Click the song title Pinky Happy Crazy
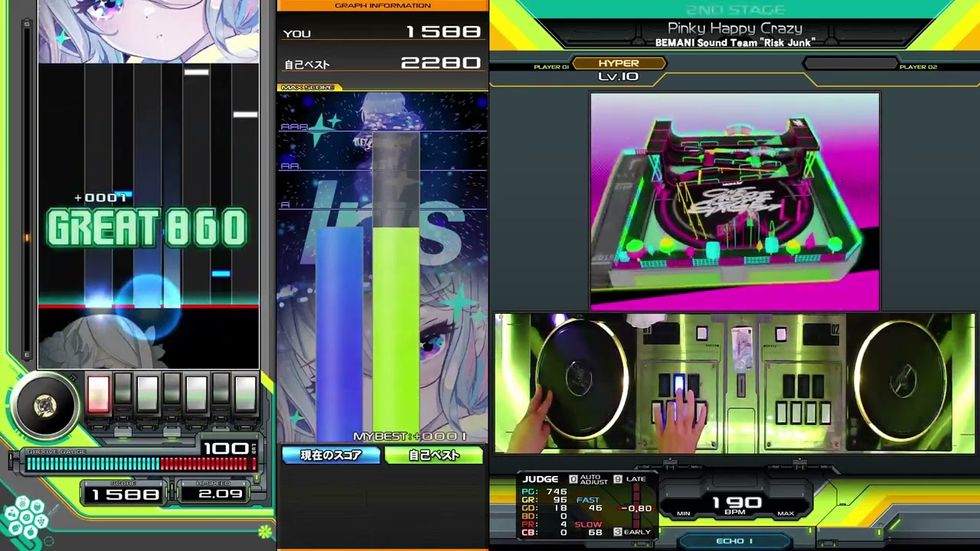 [x=735, y=28]
